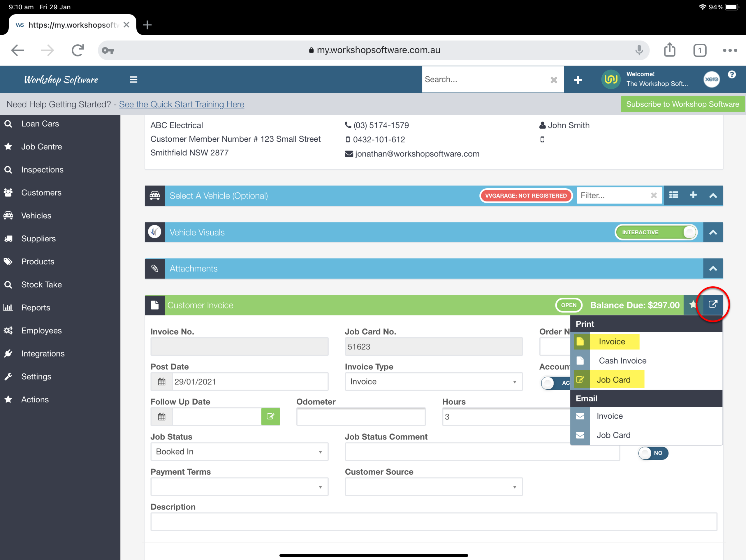
Task: Click the star icon on Customer Invoice
Action: (x=692, y=305)
